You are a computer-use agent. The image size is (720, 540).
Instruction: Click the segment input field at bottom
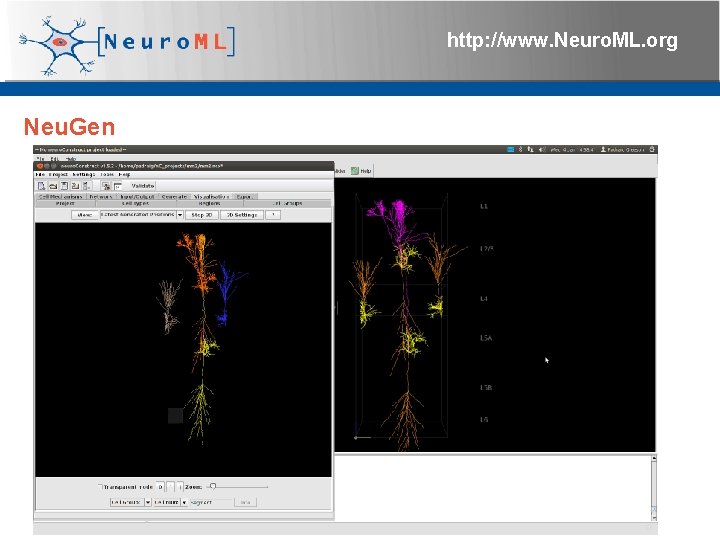pos(211,502)
